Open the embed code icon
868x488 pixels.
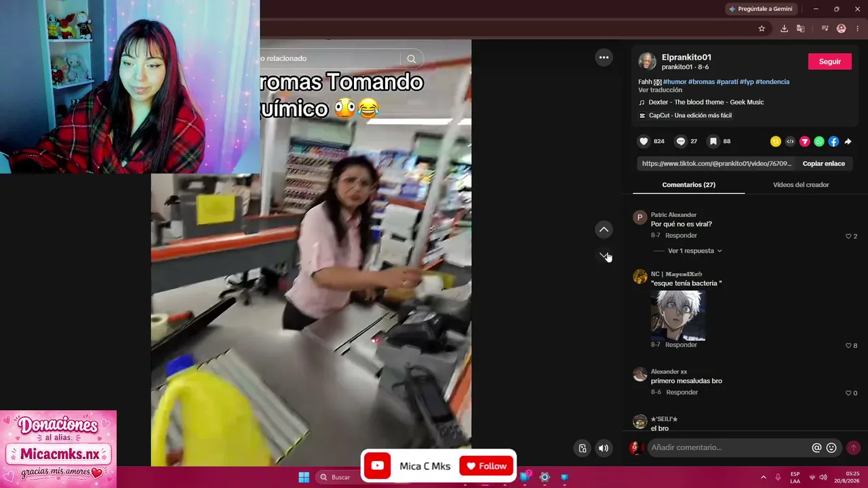click(790, 142)
